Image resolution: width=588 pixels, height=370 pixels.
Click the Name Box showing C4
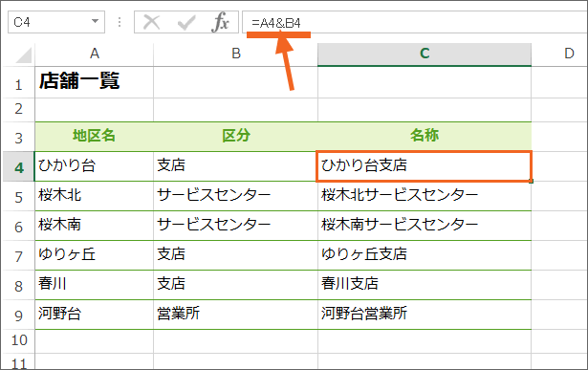click(56, 22)
